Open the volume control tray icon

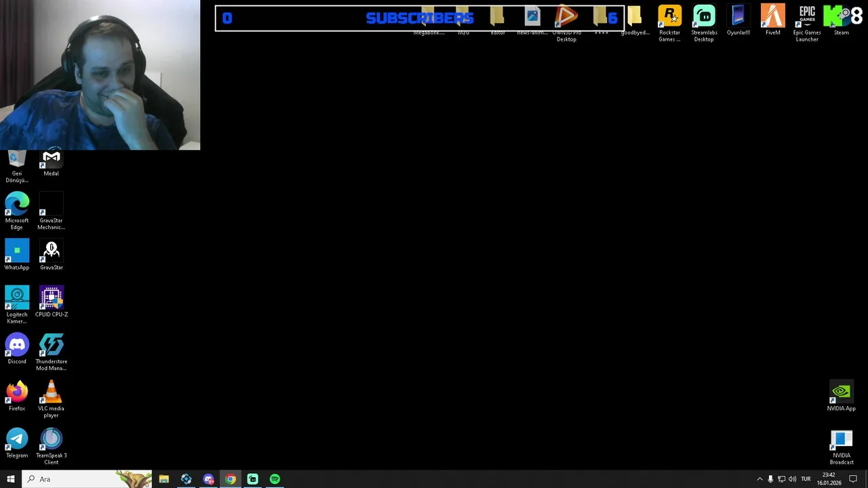coord(792,479)
